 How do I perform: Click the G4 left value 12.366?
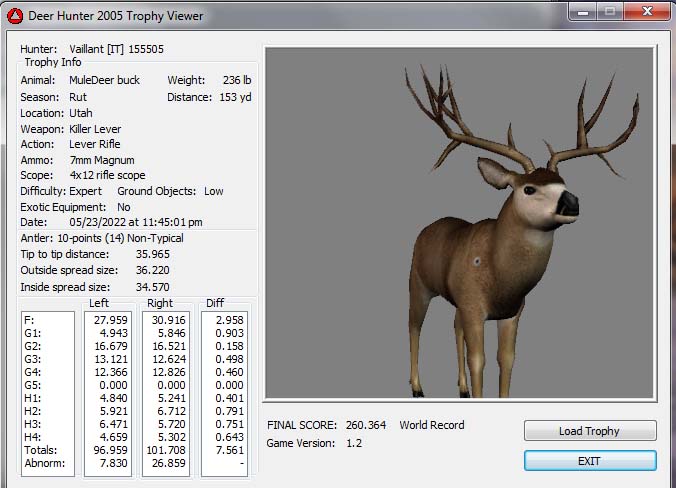pyautogui.click(x=111, y=372)
